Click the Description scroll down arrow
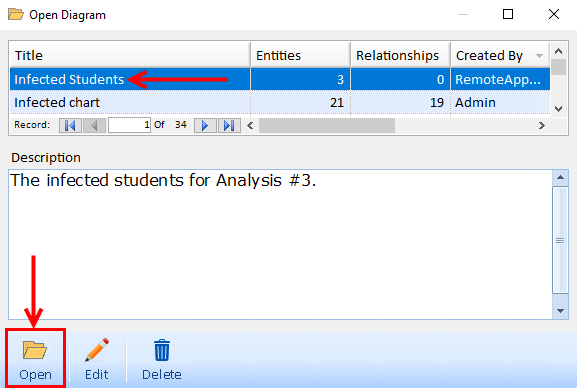577x388 pixels. pos(560,311)
